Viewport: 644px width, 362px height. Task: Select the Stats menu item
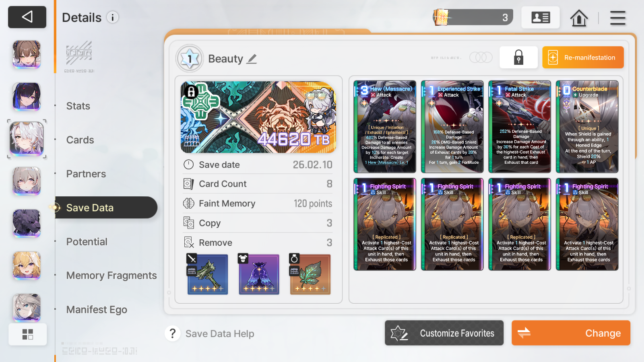78,106
